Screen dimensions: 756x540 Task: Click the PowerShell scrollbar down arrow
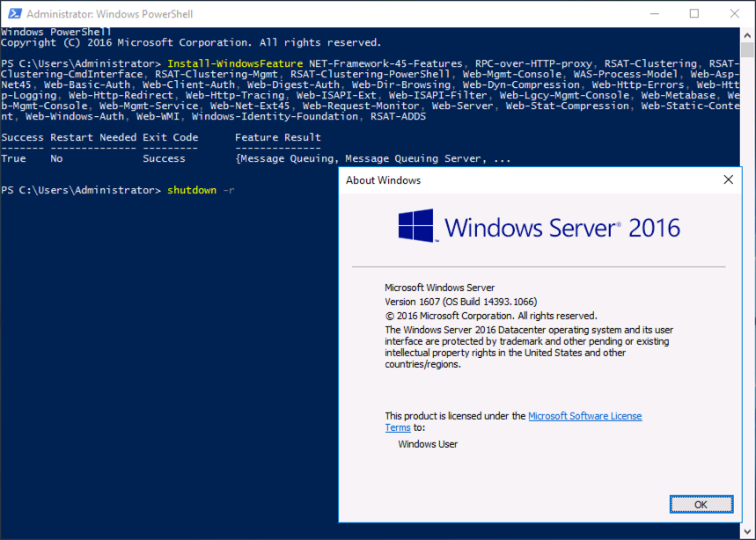[x=747, y=532]
